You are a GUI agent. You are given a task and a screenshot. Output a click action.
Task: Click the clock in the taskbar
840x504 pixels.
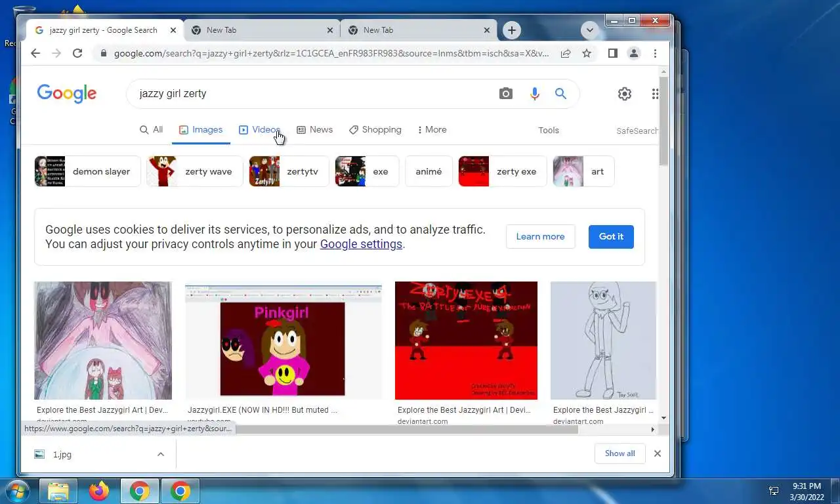807,491
